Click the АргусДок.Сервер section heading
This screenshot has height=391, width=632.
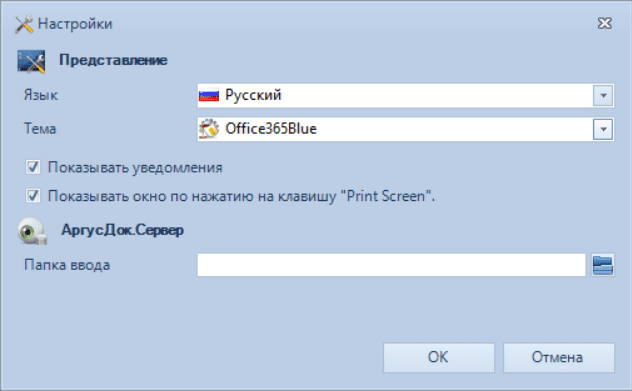point(123,230)
